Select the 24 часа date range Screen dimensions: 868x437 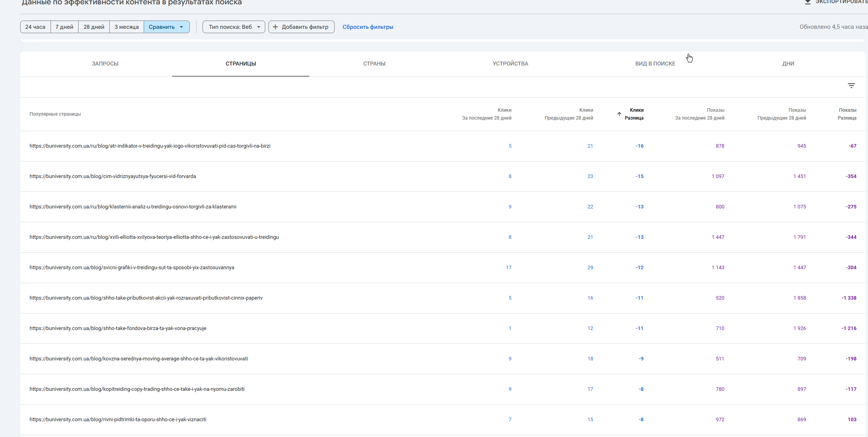[x=35, y=27]
